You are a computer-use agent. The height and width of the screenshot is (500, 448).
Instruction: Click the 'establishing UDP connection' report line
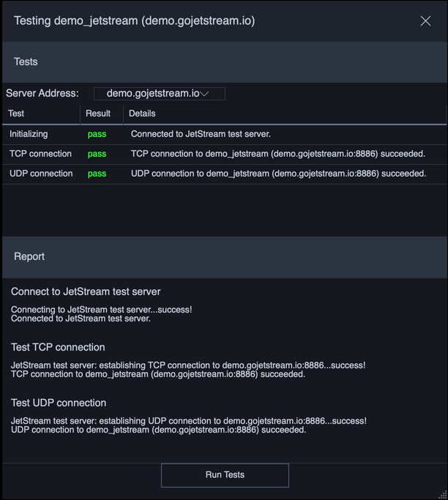pyautogui.click(x=189, y=421)
